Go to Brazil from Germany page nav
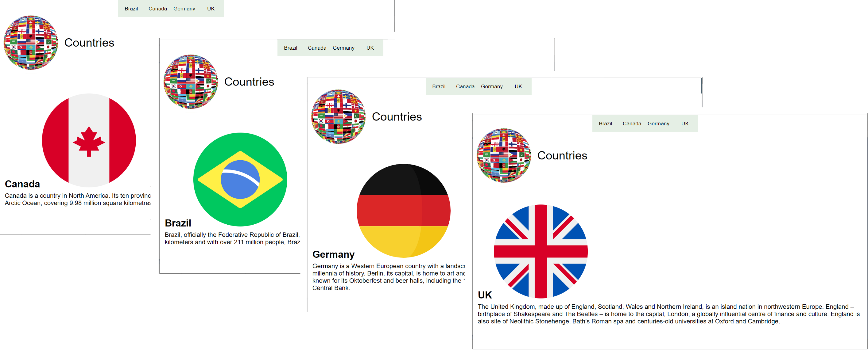The width and height of the screenshot is (868, 350). 438,86
